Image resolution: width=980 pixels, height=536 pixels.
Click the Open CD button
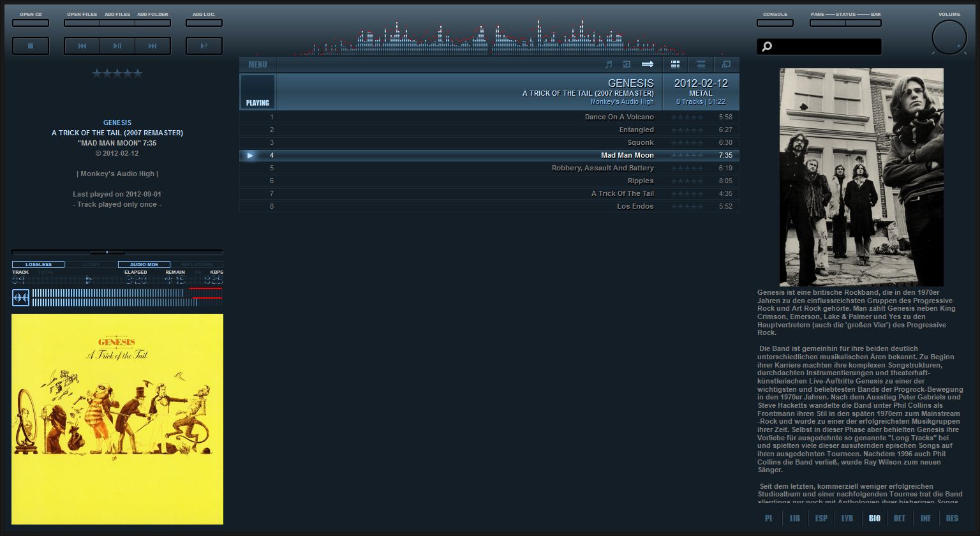31,23
